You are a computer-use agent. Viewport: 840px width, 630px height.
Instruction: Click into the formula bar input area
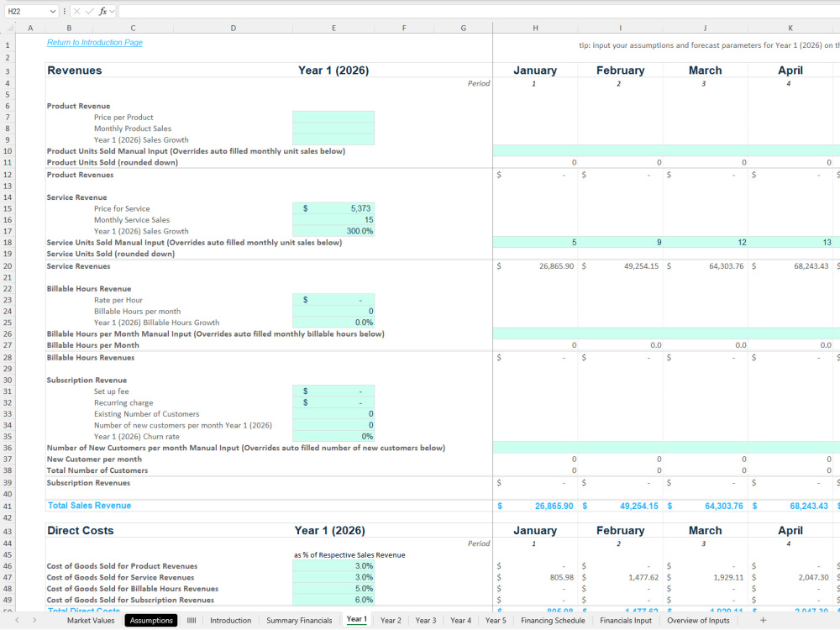pos(479,11)
